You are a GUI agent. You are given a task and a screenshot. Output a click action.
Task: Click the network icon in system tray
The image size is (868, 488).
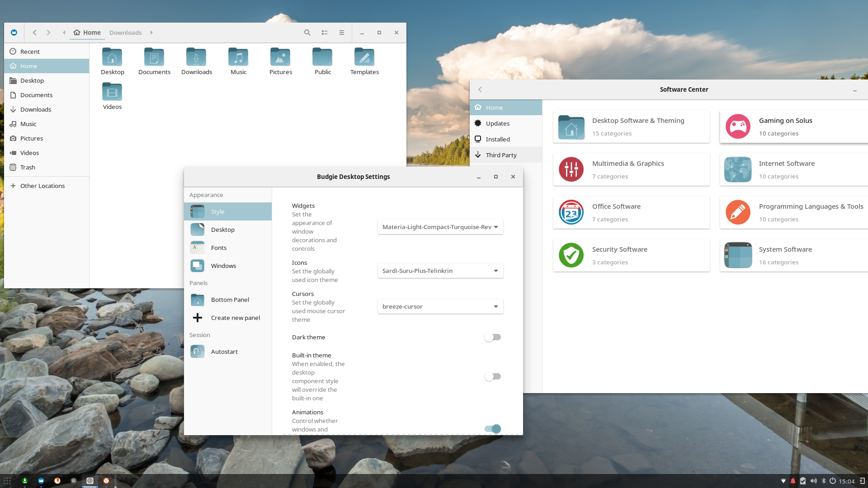pos(783,481)
